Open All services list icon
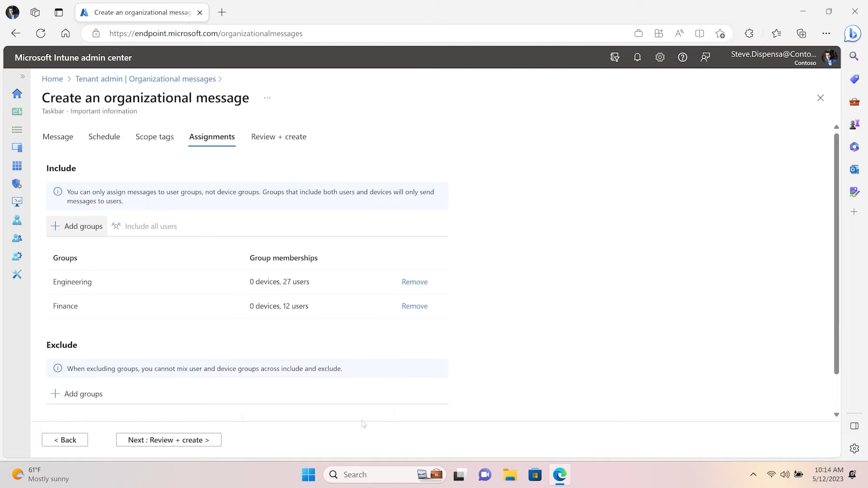 [x=17, y=130]
